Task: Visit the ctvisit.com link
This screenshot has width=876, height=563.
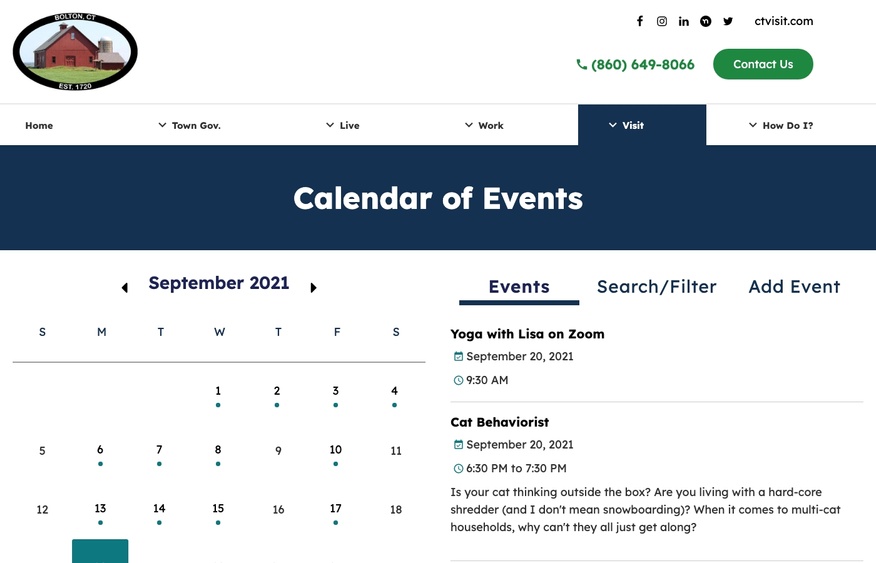Action: point(784,21)
